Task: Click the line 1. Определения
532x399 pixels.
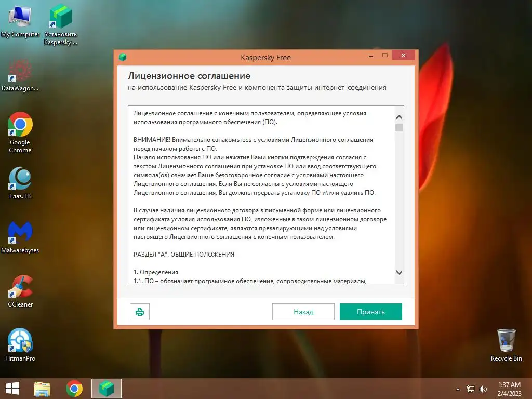Action: [x=156, y=272]
